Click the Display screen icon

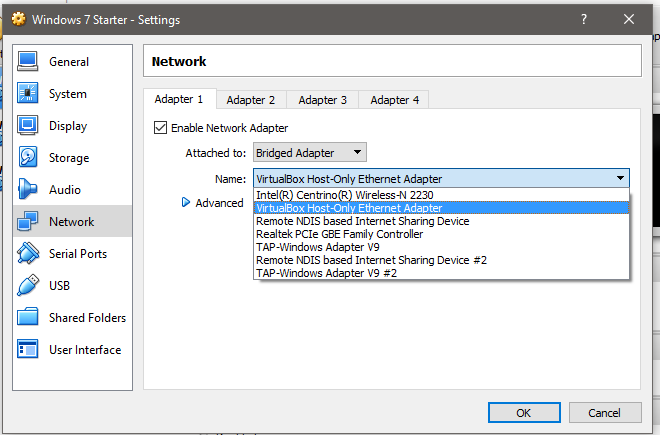click(x=28, y=125)
